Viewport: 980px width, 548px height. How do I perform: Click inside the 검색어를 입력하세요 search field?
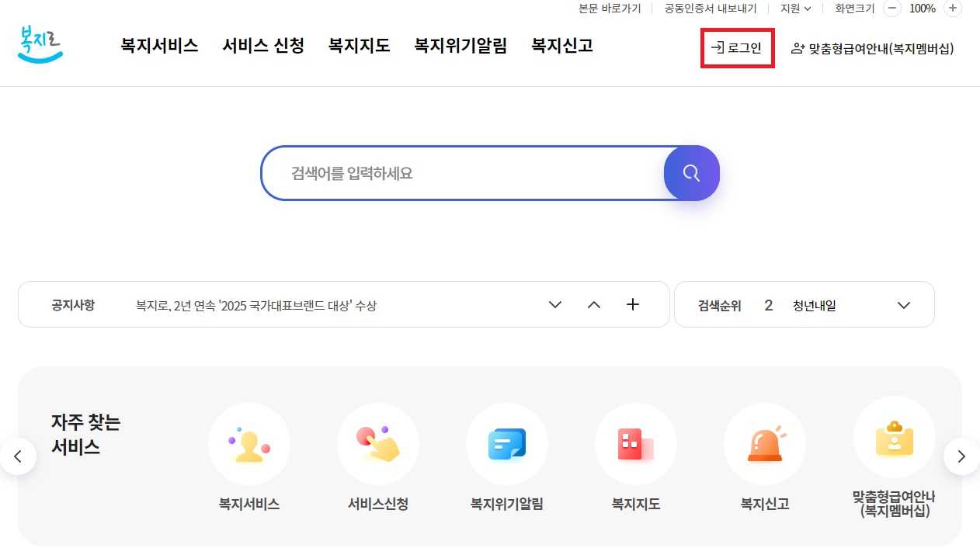click(x=466, y=173)
